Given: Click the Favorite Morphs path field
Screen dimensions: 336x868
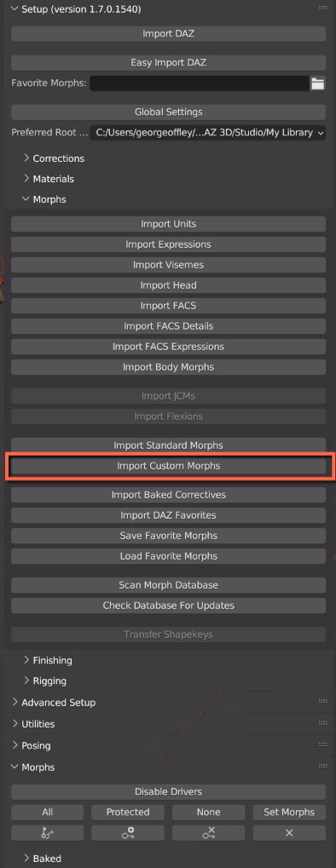Looking at the screenshot, I should tap(200, 83).
